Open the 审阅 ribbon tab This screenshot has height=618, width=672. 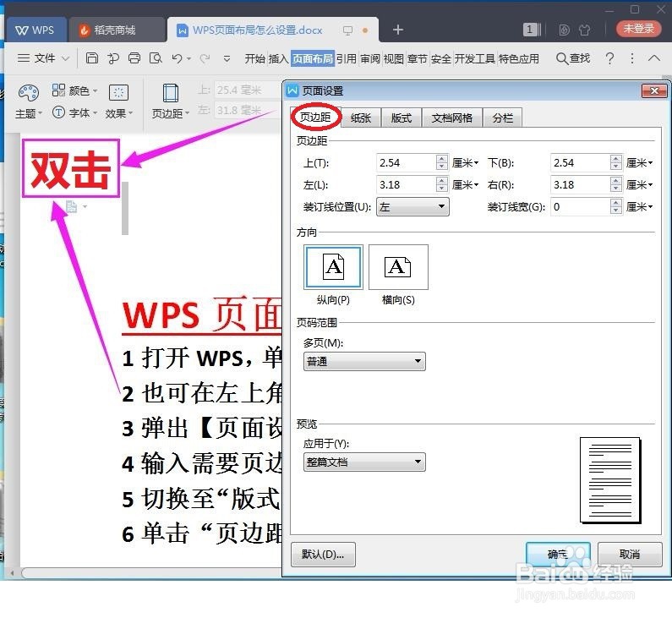[370, 58]
